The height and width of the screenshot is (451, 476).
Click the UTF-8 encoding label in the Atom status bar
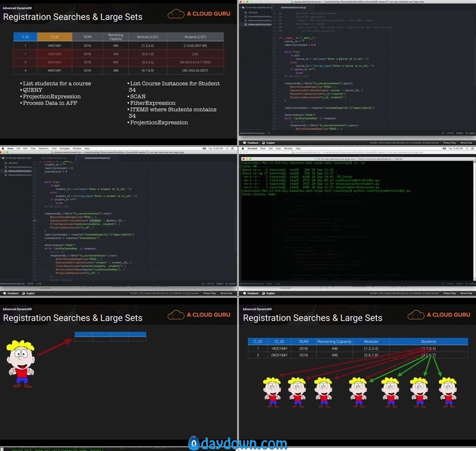pyautogui.click(x=210, y=284)
